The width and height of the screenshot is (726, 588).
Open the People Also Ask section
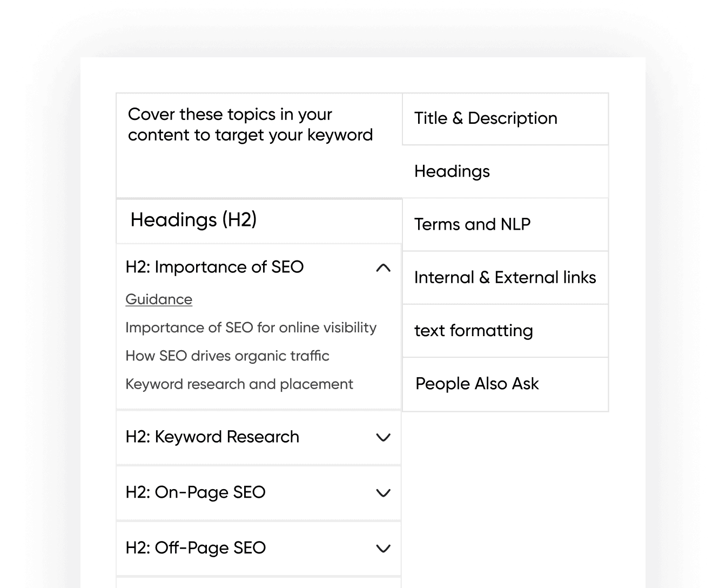tap(477, 384)
